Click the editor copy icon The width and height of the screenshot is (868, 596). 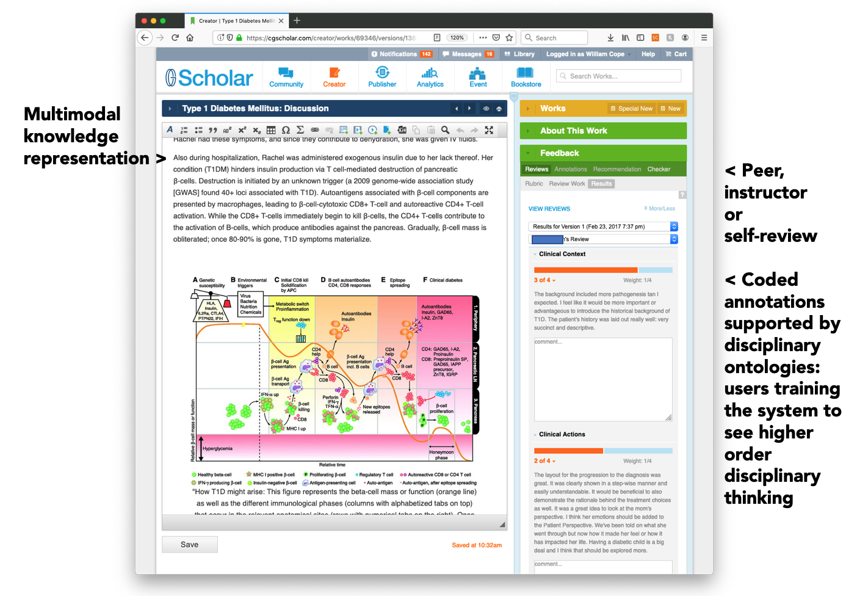[x=416, y=130]
